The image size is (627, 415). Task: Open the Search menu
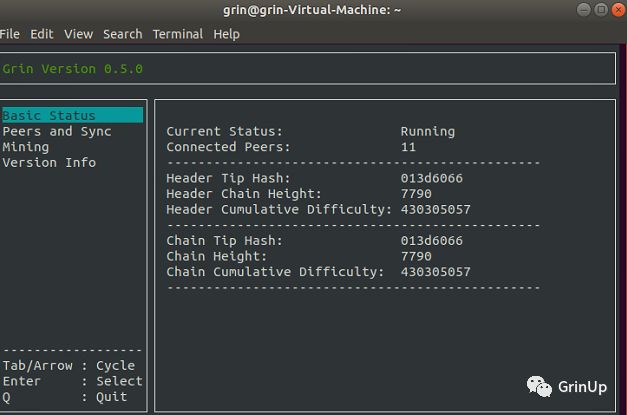[123, 34]
